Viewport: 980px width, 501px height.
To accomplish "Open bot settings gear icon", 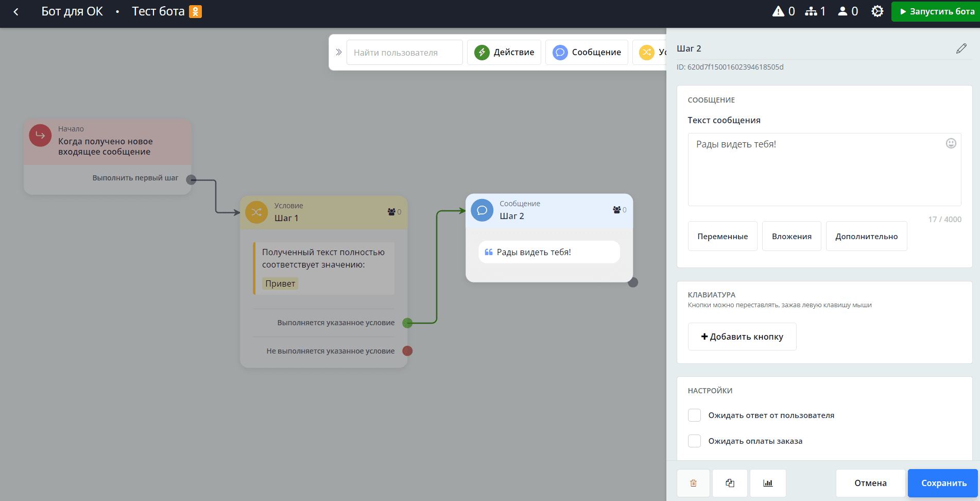I will point(877,11).
